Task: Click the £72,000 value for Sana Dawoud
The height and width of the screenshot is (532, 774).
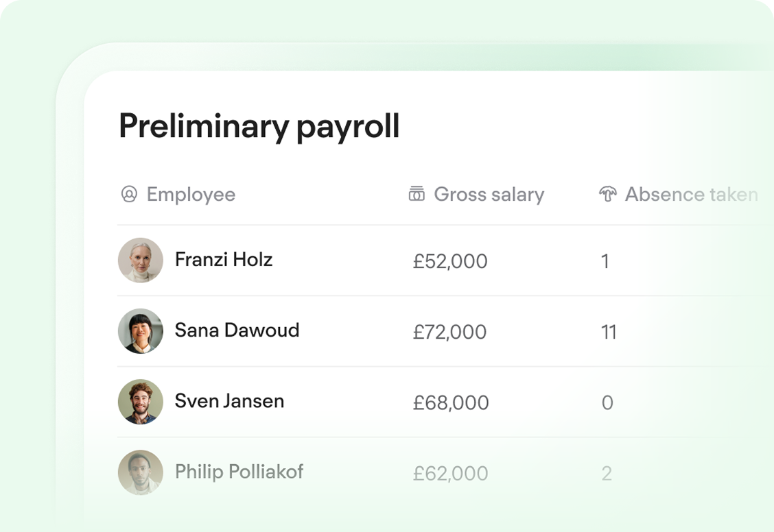Action: (x=449, y=332)
